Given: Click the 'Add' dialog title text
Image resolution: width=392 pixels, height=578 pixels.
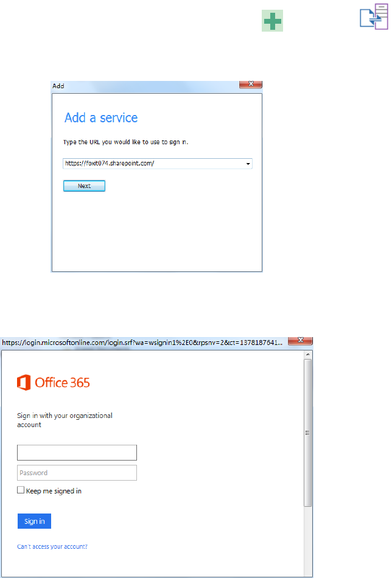Looking at the screenshot, I should tap(58, 86).
